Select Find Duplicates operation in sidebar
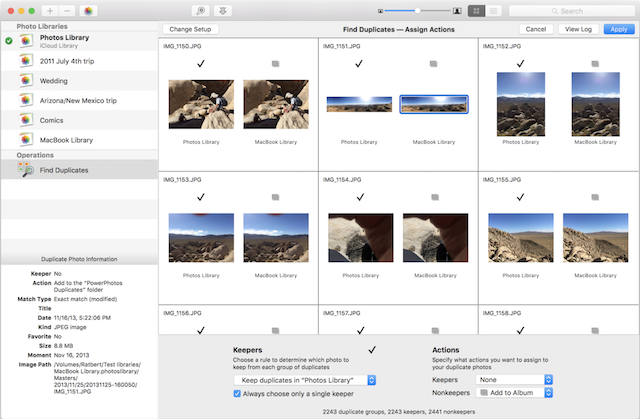Viewport: 640px width, 419px height. click(x=62, y=171)
